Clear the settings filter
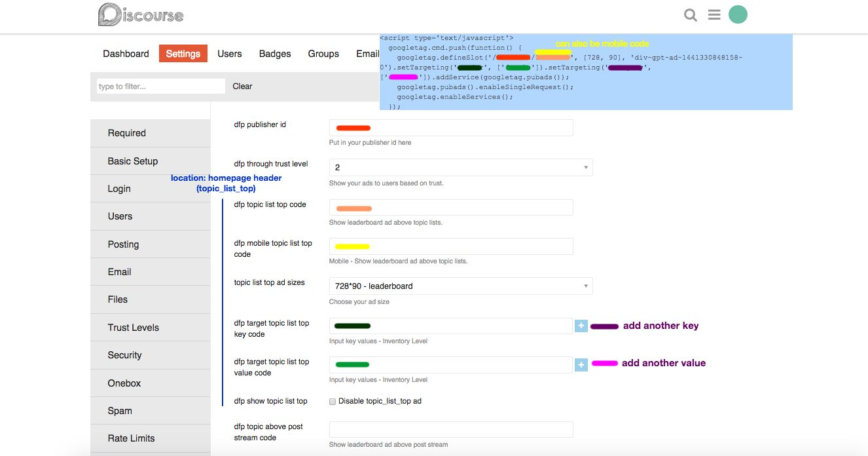 [242, 86]
